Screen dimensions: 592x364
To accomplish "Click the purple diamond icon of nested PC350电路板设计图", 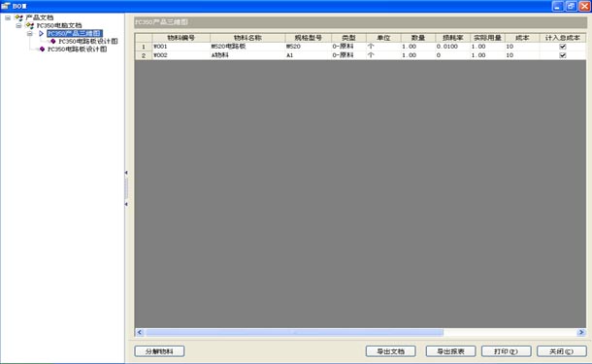I will 52,41.
